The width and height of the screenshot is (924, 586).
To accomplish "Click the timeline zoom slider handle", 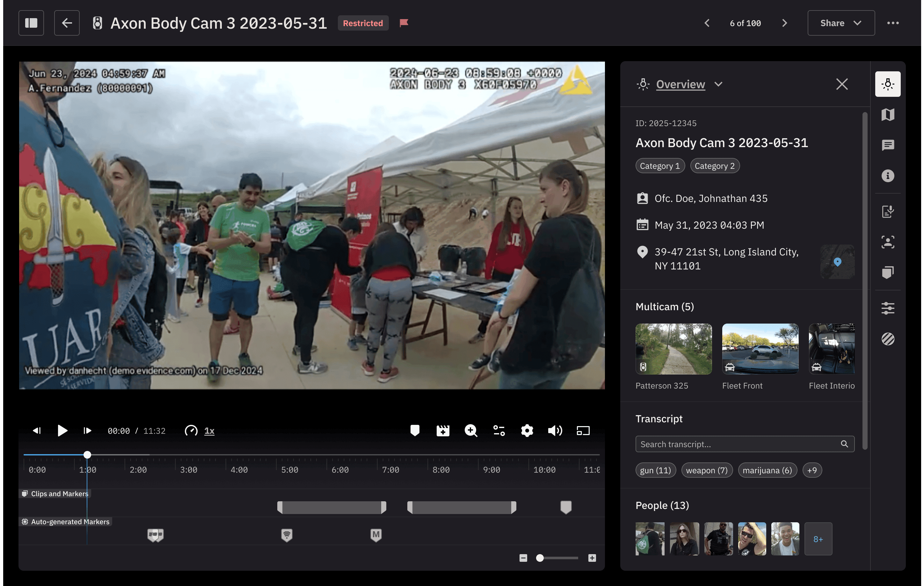I will [x=540, y=558].
